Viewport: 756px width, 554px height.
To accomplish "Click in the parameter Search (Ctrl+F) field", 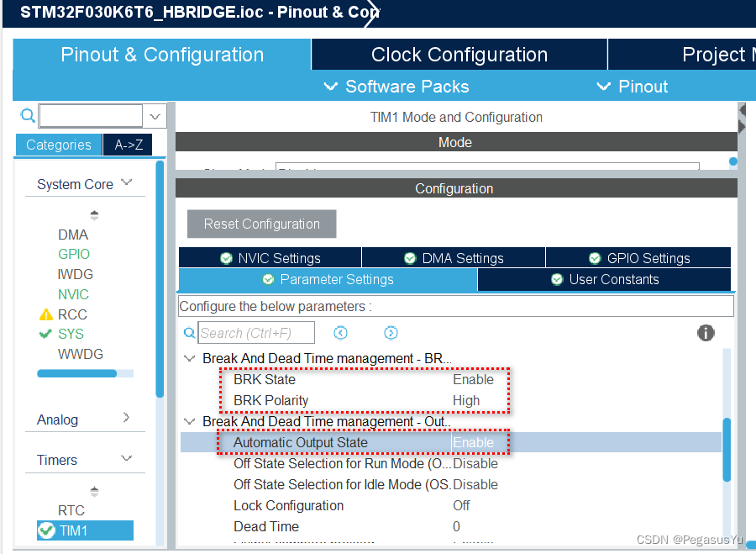I will (x=258, y=333).
